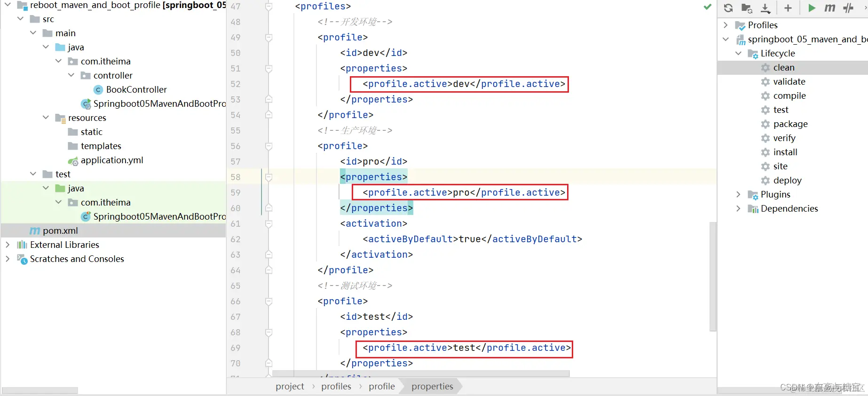
Task: Select verify lifecycle phase
Action: tap(784, 138)
